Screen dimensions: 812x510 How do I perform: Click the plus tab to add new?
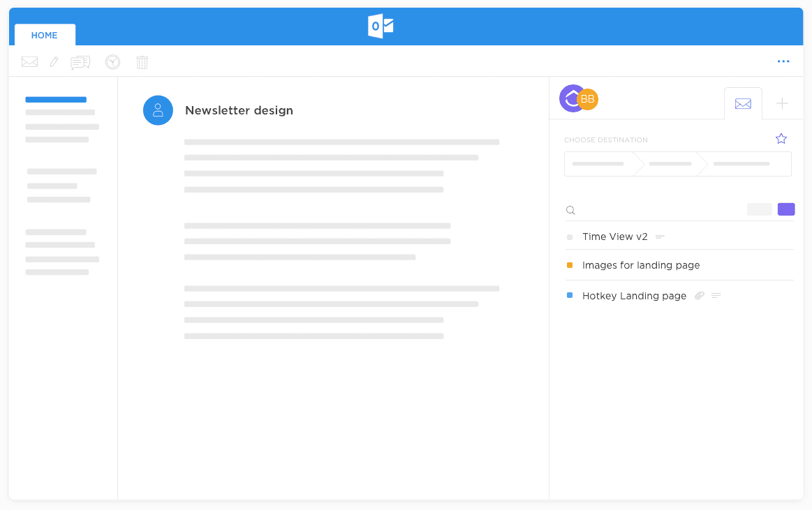(x=783, y=103)
